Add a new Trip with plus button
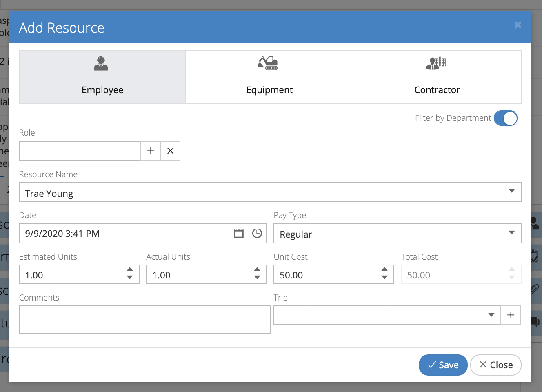 coord(511,315)
